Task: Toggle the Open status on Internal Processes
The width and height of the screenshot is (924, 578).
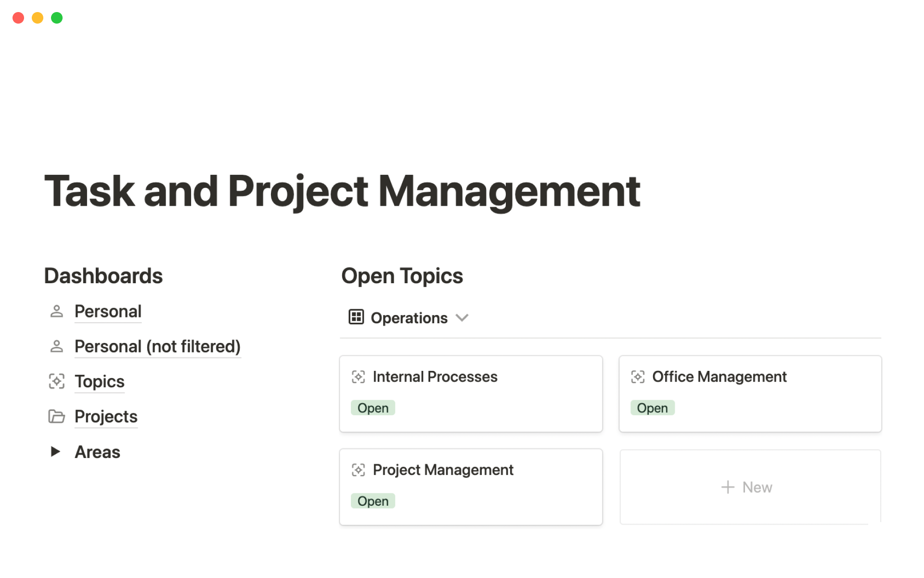Action: 372,407
